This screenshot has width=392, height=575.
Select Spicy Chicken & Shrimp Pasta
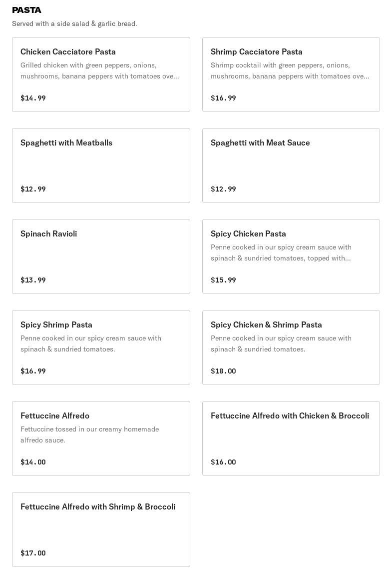(266, 325)
